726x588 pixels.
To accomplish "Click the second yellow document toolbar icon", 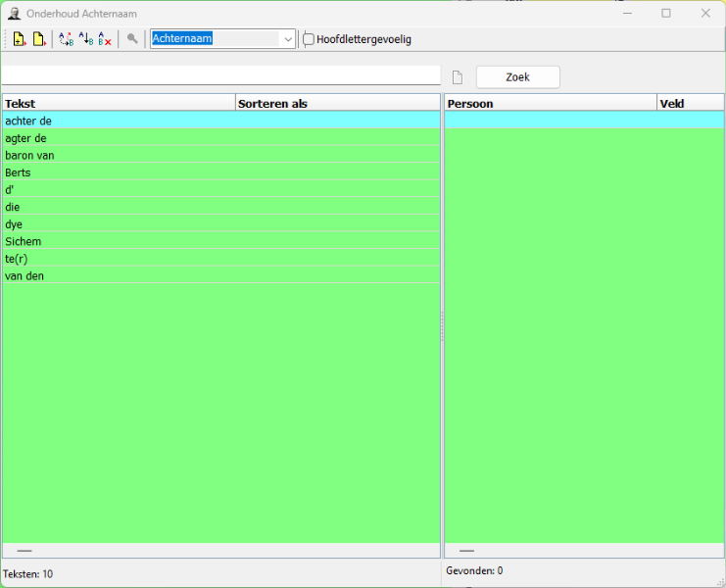I will [39, 39].
